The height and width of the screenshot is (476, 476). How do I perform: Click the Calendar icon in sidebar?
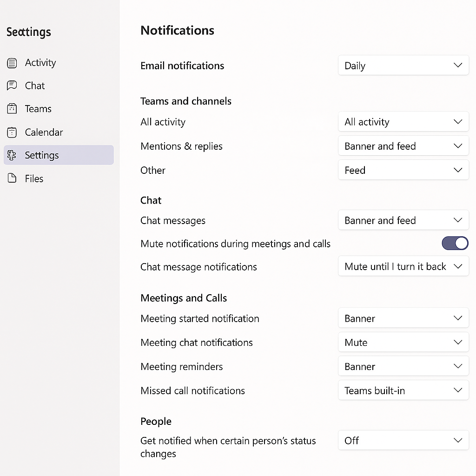click(12, 132)
